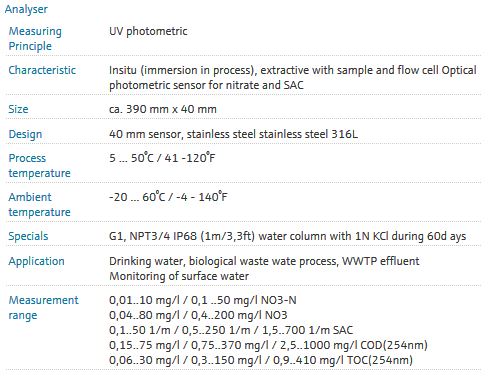Click the 5 ... 50°C process temperature value
Viewport: 489px width, 376px height.
click(x=162, y=158)
